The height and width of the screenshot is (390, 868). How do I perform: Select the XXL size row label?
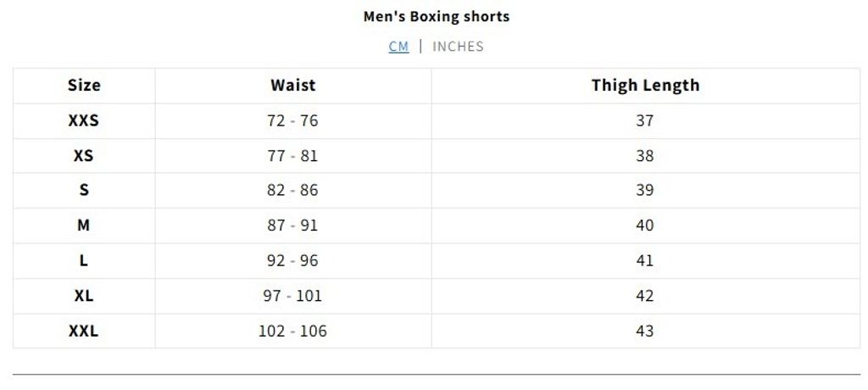(x=84, y=331)
